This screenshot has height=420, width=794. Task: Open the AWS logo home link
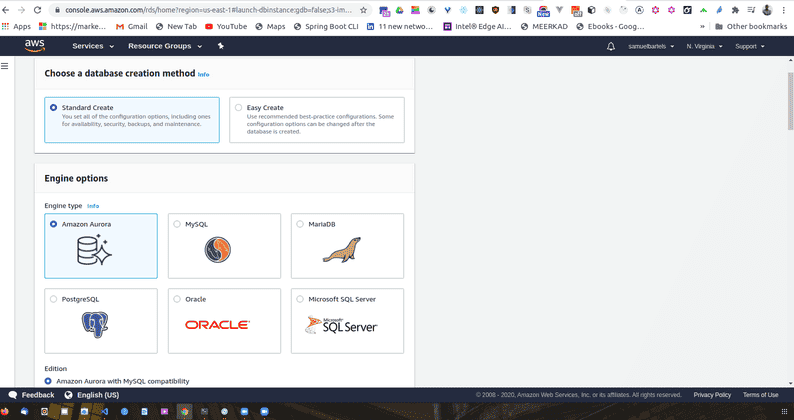pyautogui.click(x=34, y=46)
